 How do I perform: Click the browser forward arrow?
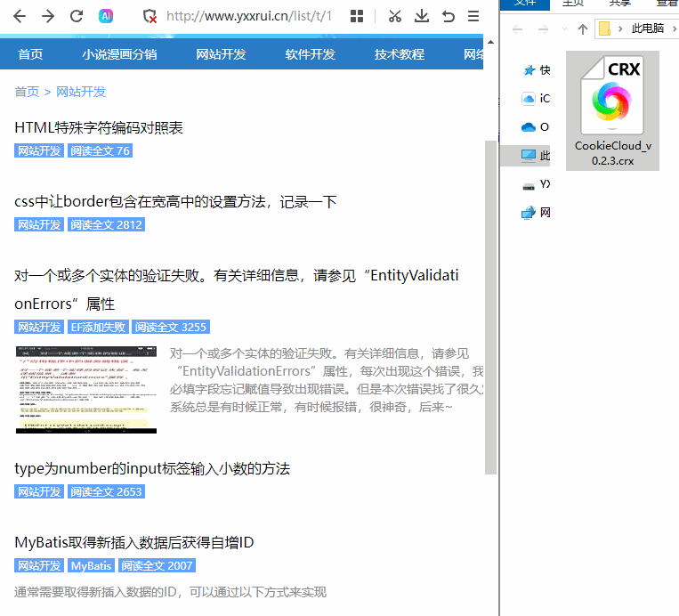(48, 16)
